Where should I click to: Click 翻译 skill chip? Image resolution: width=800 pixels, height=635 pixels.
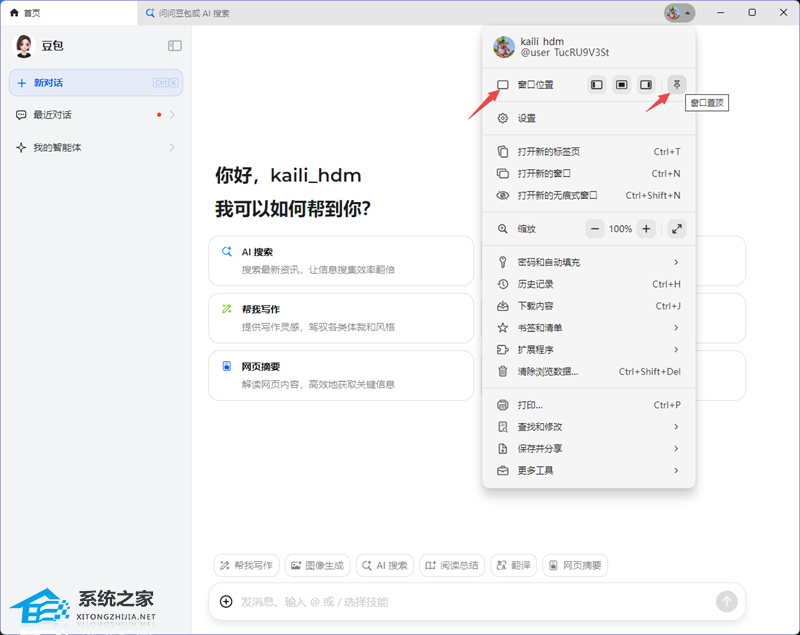[514, 565]
